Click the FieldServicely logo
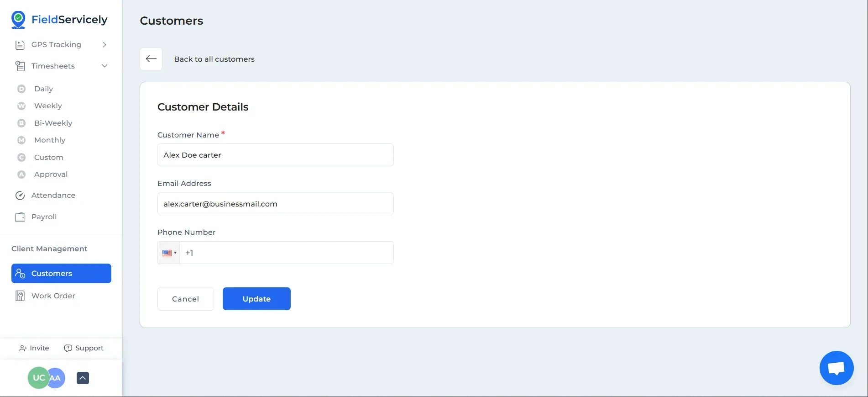868x397 pixels. click(x=59, y=20)
